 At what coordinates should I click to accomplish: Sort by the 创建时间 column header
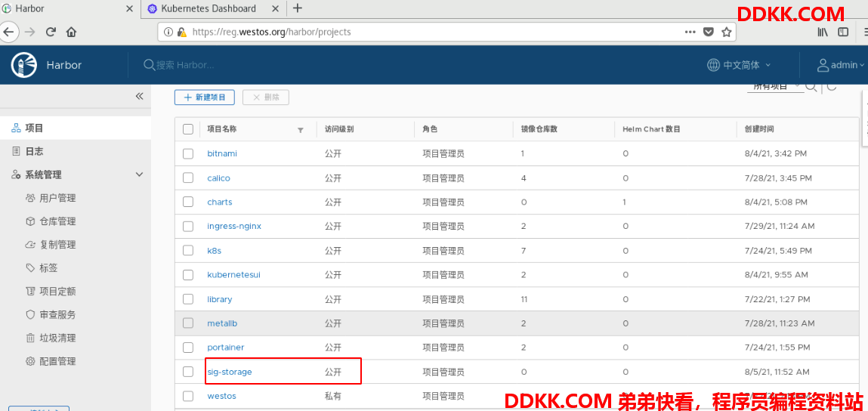click(x=759, y=129)
